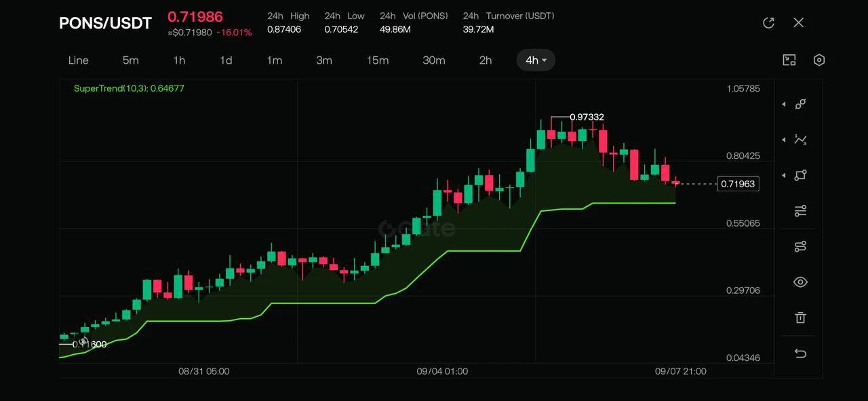Click the 24h turnover 39.72M
Viewport: 868px width, 401px height.
click(x=478, y=29)
